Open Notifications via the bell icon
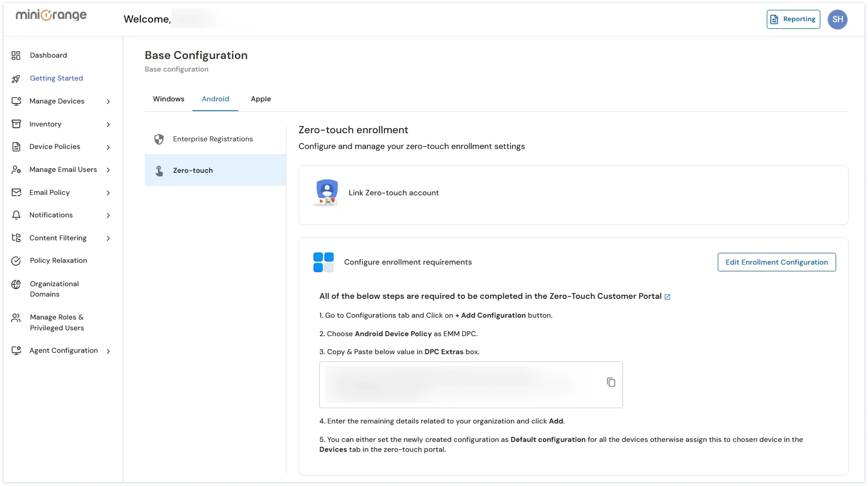Screen dimensions: 868x486 click(16, 215)
